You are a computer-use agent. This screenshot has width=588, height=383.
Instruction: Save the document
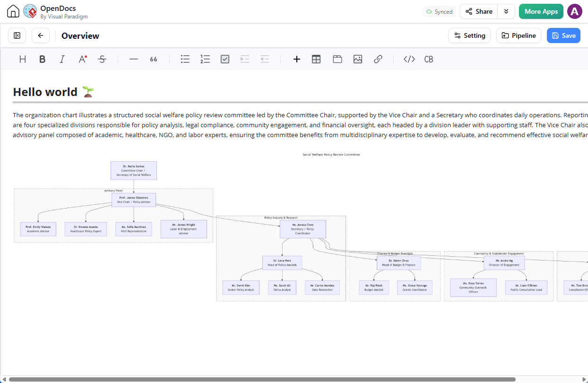[563, 35]
